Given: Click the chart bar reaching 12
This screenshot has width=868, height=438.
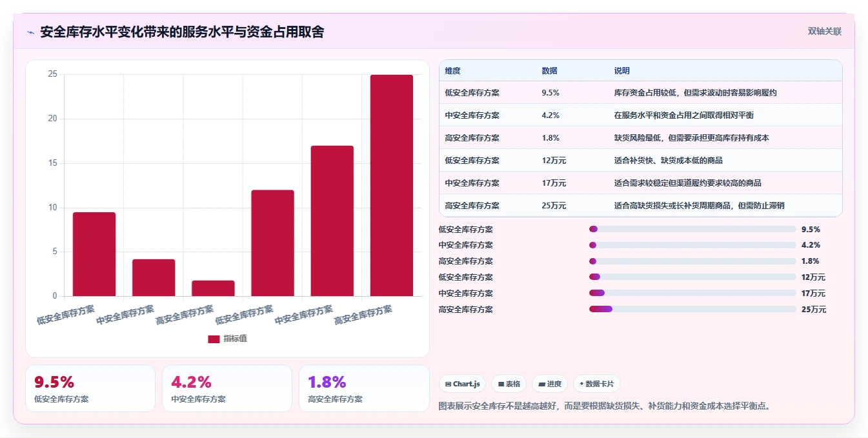Looking at the screenshot, I should [272, 243].
